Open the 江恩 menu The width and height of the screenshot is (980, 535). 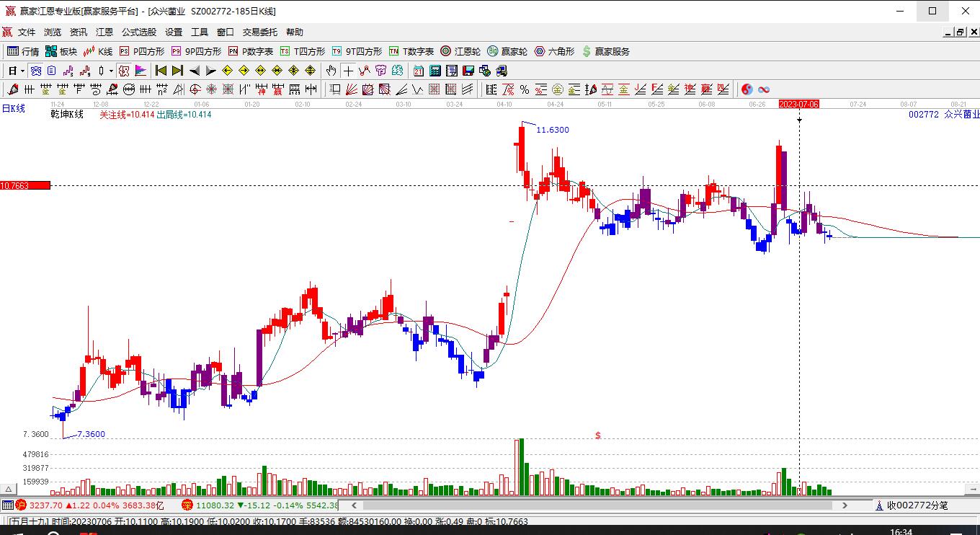(x=104, y=32)
